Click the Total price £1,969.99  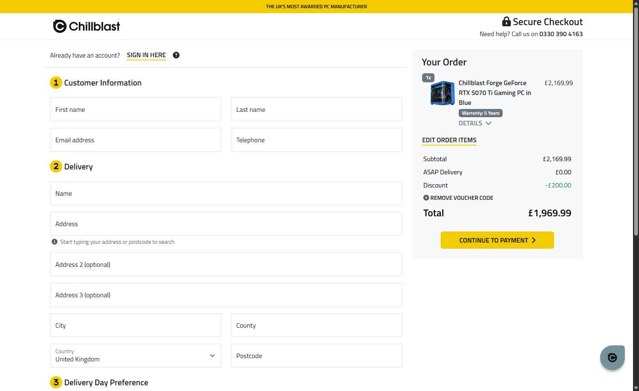550,213
